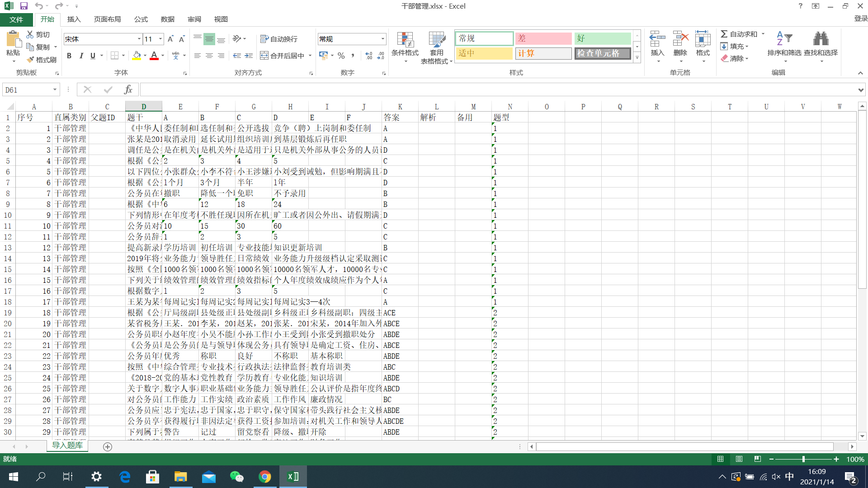Expand the cell styles gallery
This screenshot has height=488, width=868.
pyautogui.click(x=637, y=57)
